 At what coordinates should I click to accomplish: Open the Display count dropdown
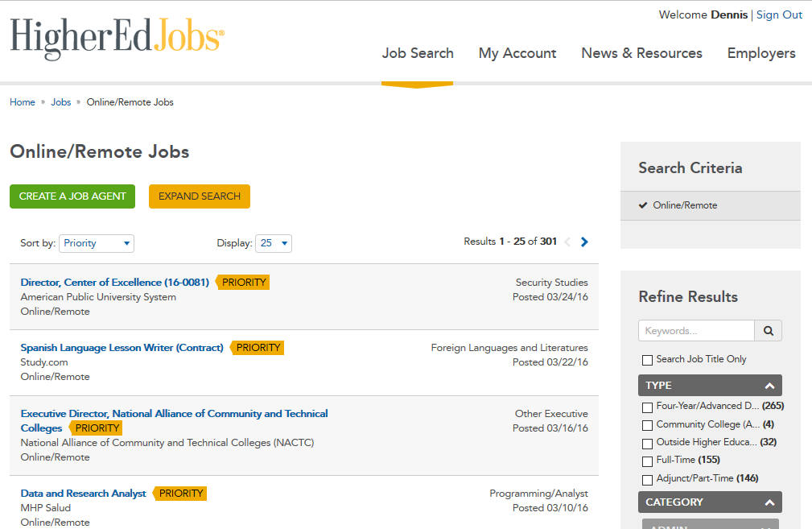[274, 243]
